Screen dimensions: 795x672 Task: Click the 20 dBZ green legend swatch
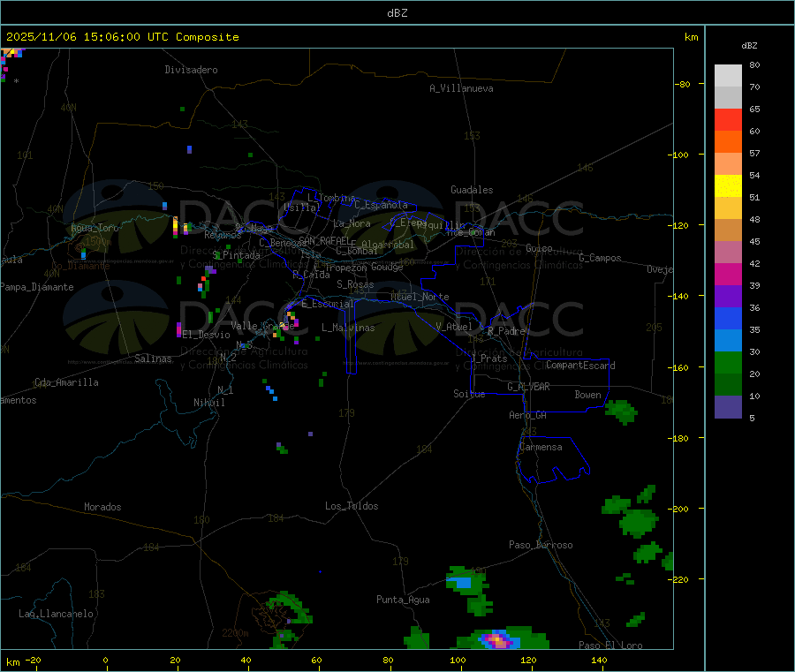pos(728,362)
